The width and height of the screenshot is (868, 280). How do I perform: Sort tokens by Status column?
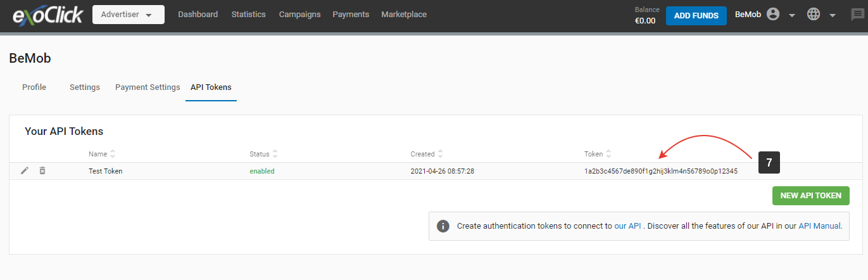tap(275, 154)
